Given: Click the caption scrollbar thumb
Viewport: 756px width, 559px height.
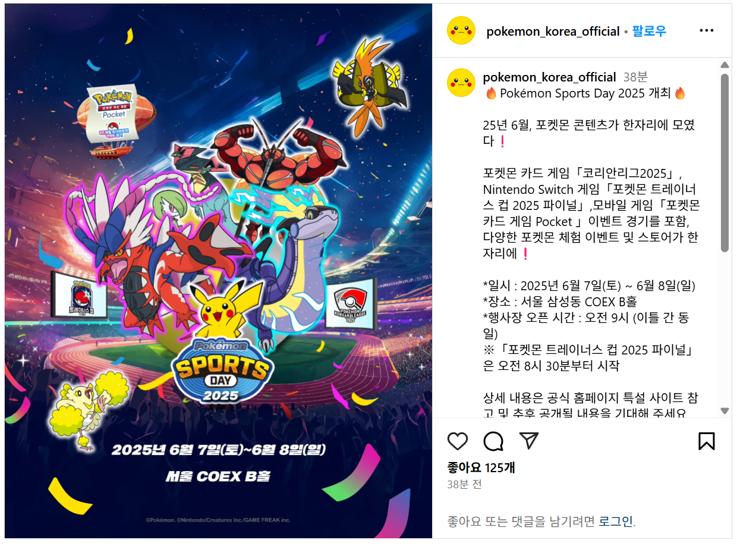Looking at the screenshot, I should click(724, 162).
